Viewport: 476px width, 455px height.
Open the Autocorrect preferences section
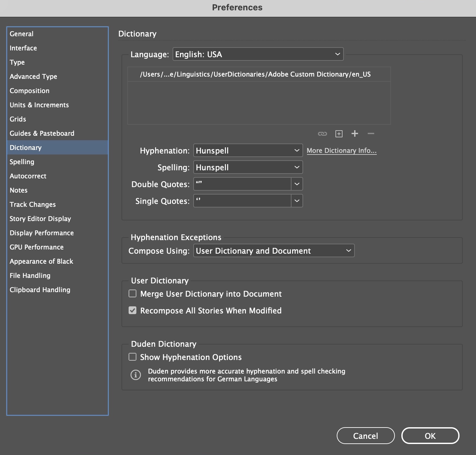28,176
